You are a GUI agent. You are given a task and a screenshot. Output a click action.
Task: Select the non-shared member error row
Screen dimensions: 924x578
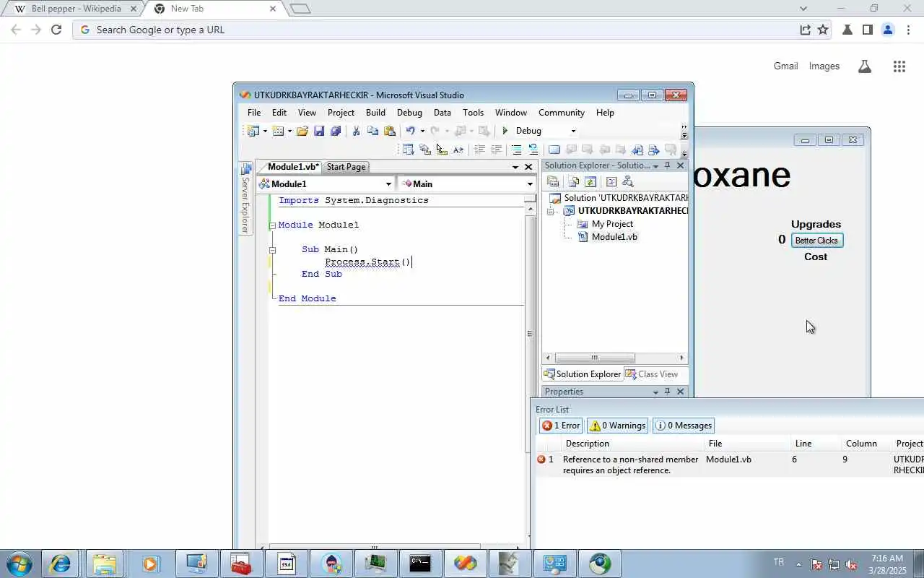coord(729,465)
